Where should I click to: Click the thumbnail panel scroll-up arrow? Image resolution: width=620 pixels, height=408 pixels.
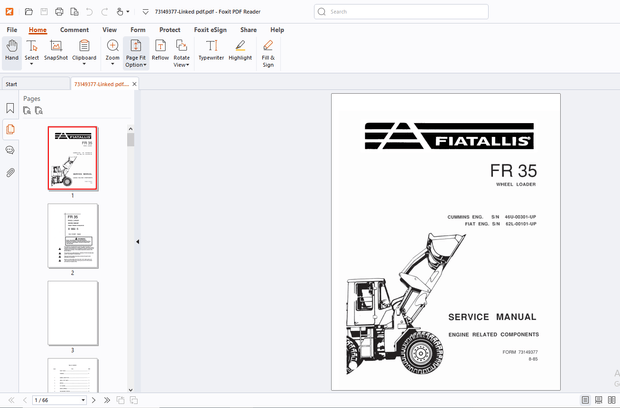click(130, 129)
